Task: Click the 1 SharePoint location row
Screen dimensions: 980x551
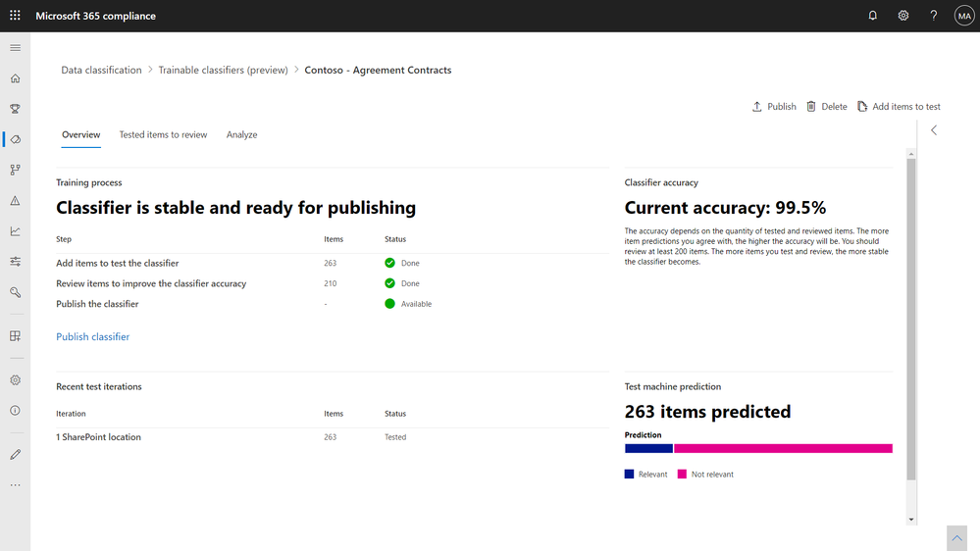Action: point(333,437)
